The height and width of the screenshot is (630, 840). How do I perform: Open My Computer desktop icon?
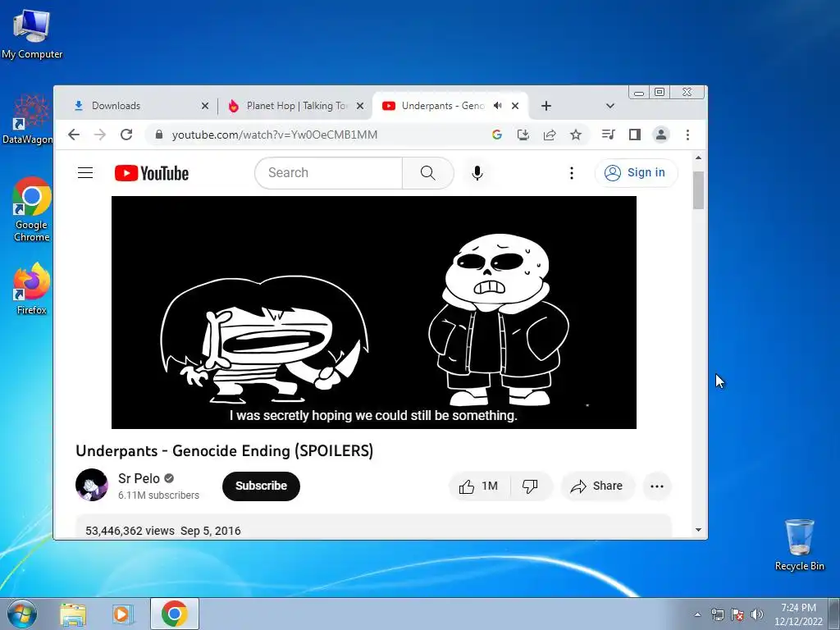pos(32,34)
